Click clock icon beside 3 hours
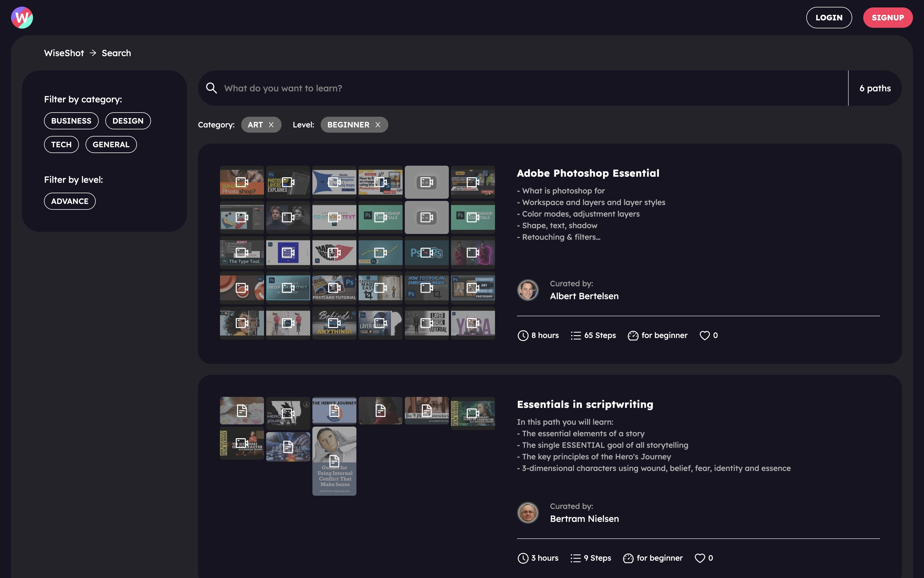The height and width of the screenshot is (578, 924). click(523, 558)
